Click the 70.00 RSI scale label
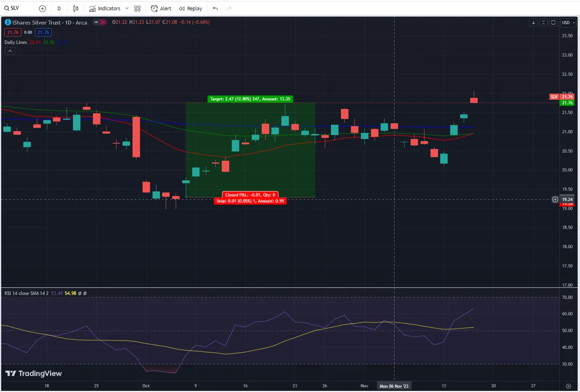 coord(567,298)
